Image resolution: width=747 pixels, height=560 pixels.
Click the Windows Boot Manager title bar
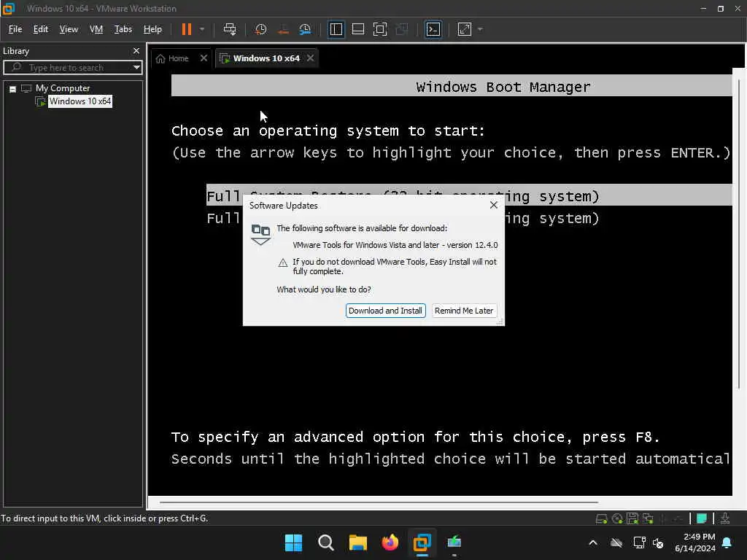click(x=452, y=86)
